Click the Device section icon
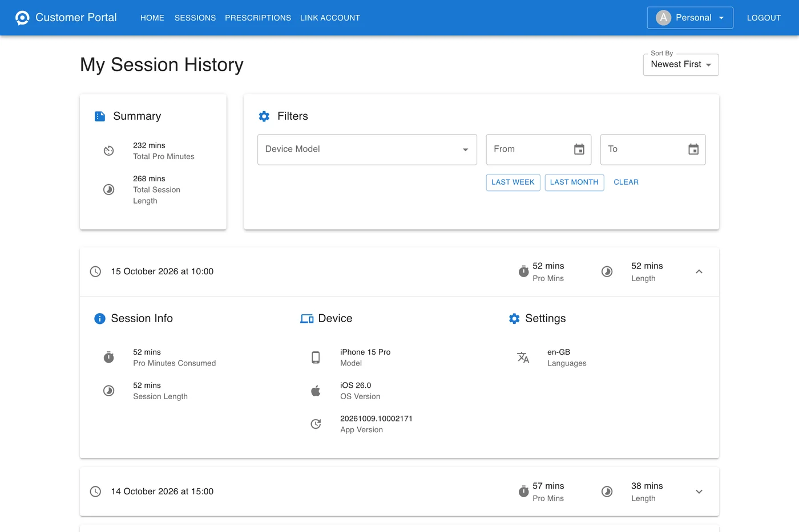Viewport: 799px width, 532px height. [x=307, y=319]
